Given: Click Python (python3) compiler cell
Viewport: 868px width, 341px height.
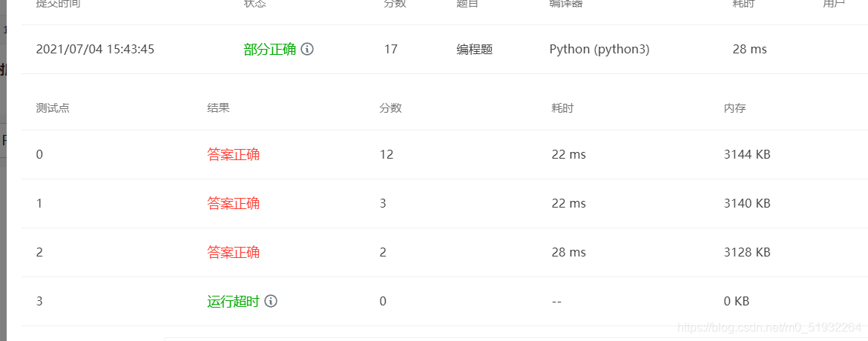Looking at the screenshot, I should (599, 49).
